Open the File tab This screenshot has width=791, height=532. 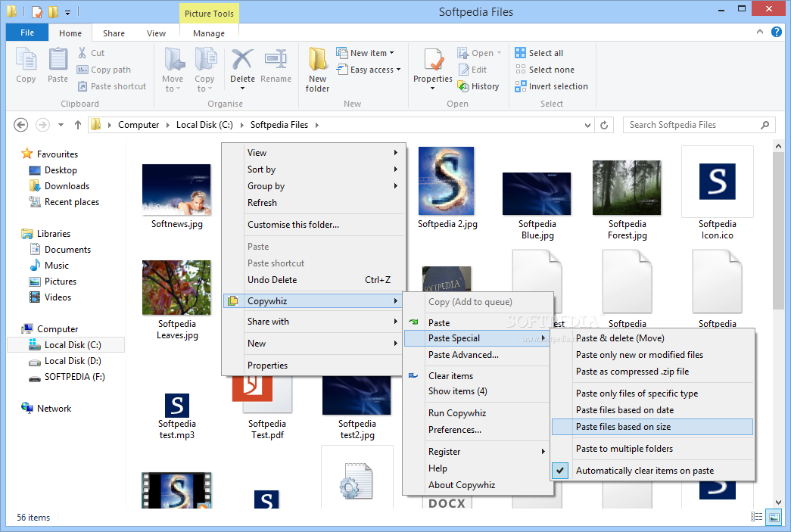[27, 33]
